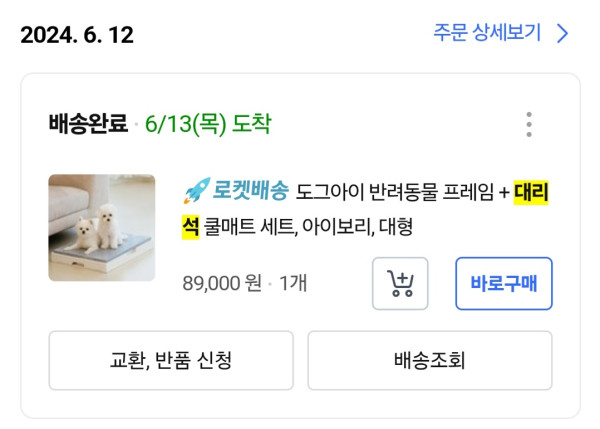Click the 도착 arrival word in green
The image size is (600, 429).
pyautogui.click(x=251, y=125)
